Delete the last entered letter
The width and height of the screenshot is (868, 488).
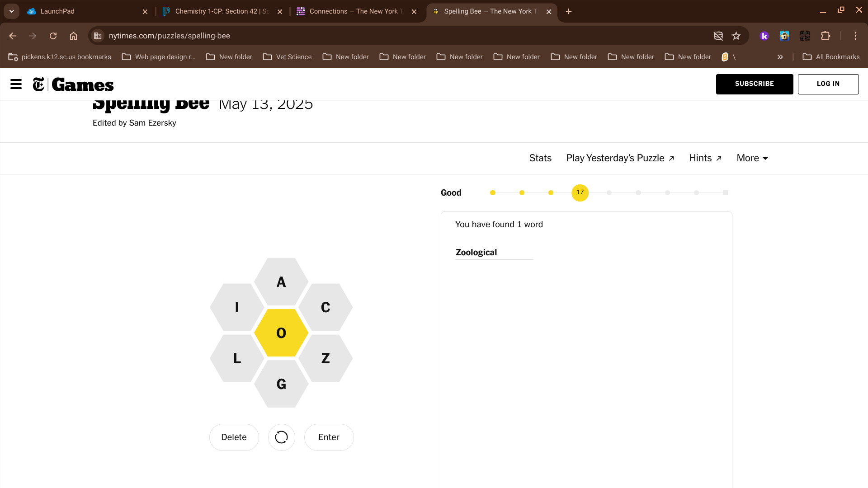pyautogui.click(x=234, y=437)
